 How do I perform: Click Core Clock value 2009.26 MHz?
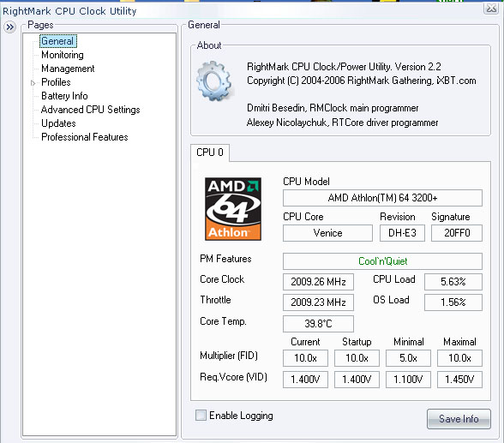[x=318, y=282]
